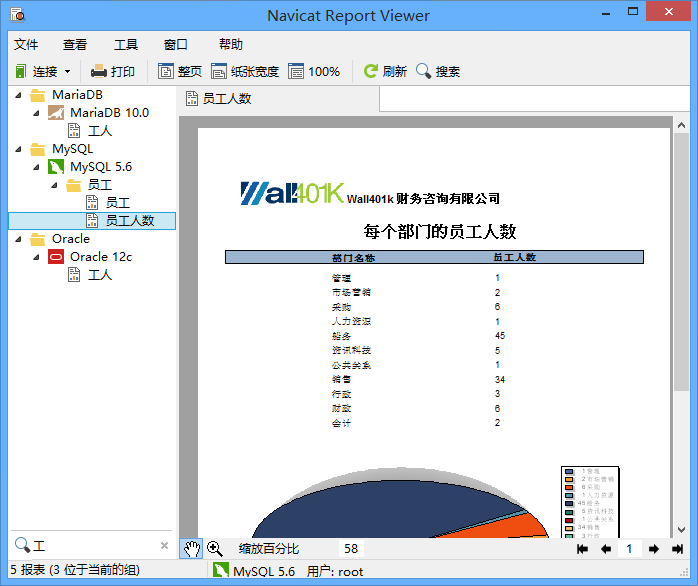Fit report to 整页 whole page
The width and height of the screenshot is (698, 586).
(x=180, y=71)
